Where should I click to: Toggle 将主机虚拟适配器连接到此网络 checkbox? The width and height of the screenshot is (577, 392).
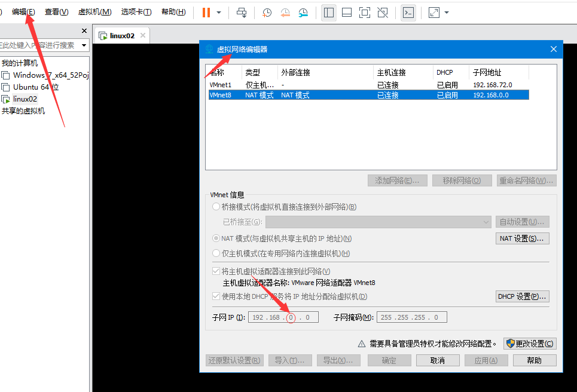[x=216, y=271]
